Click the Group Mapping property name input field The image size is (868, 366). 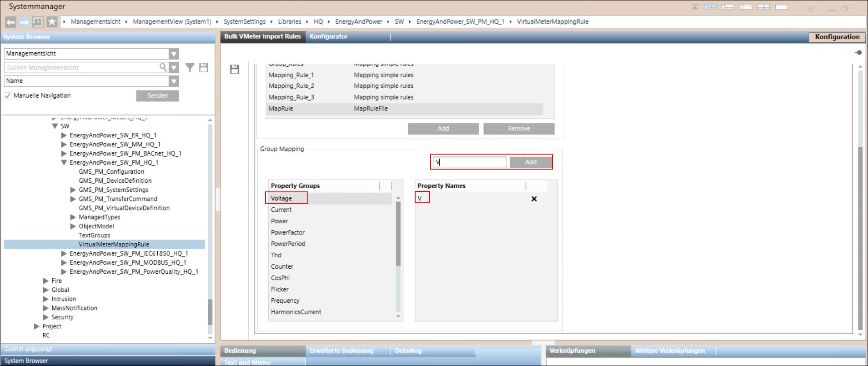(x=470, y=162)
